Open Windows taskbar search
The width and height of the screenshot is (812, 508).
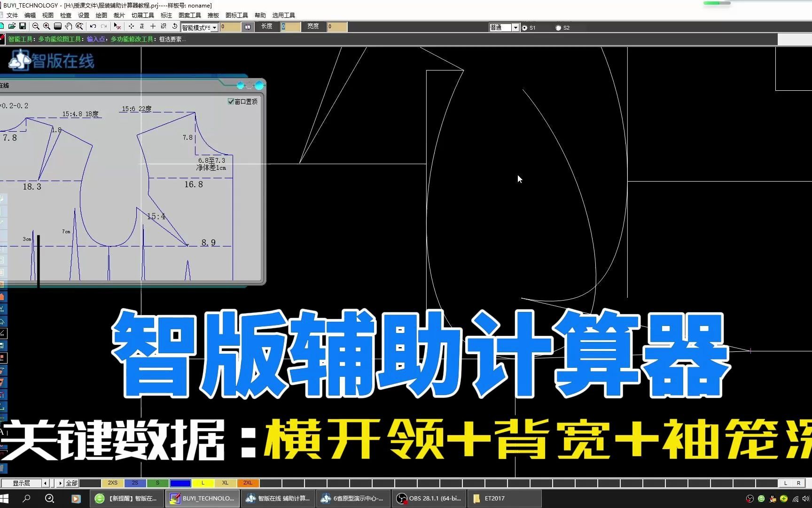[26, 499]
